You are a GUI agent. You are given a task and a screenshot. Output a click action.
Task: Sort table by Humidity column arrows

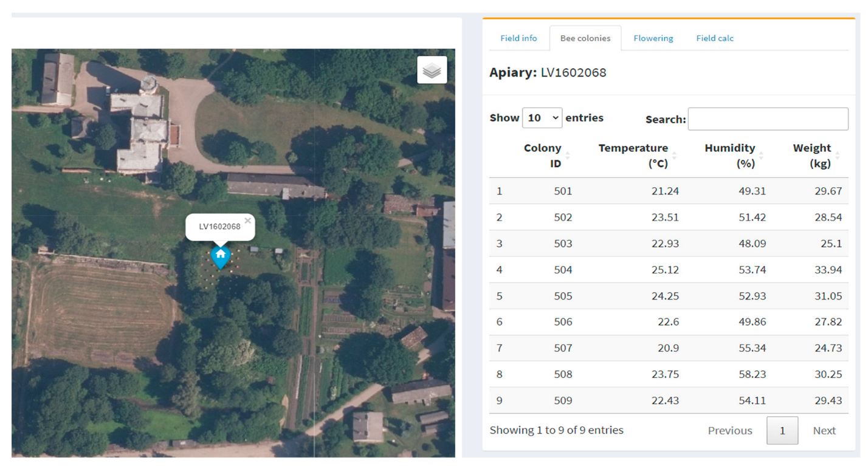point(760,156)
